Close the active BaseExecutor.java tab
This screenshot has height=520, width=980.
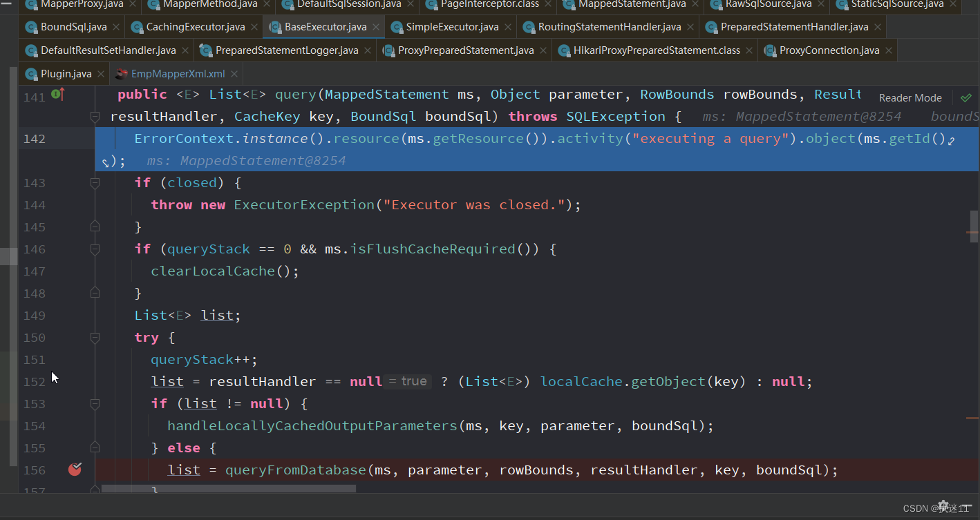tap(377, 28)
